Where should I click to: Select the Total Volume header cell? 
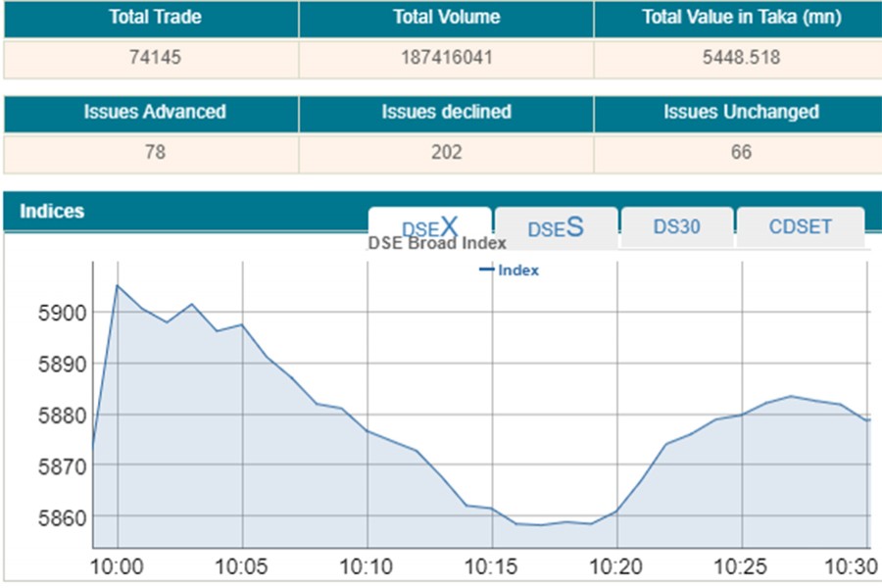[x=446, y=18]
